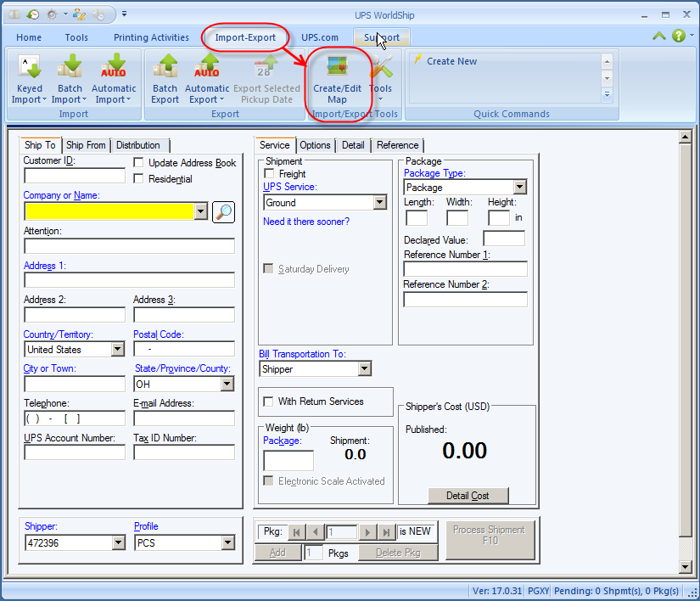The height and width of the screenshot is (601, 700).
Task: Expand the Profile dropdown
Action: pyautogui.click(x=228, y=542)
